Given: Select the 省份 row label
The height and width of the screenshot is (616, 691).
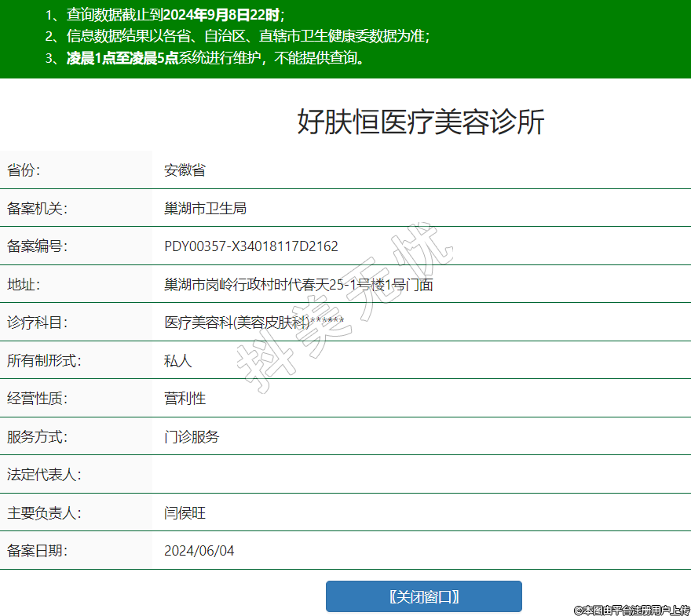Looking at the screenshot, I should 24,170.
